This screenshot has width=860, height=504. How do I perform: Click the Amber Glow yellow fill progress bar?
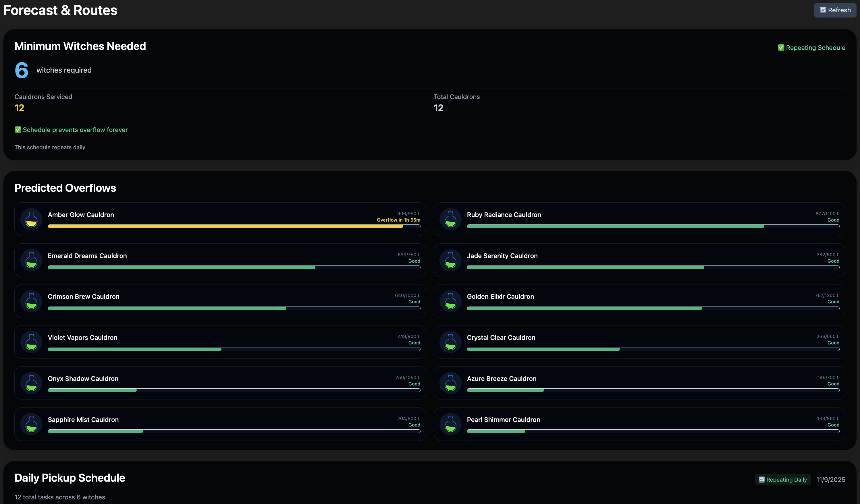(x=225, y=226)
